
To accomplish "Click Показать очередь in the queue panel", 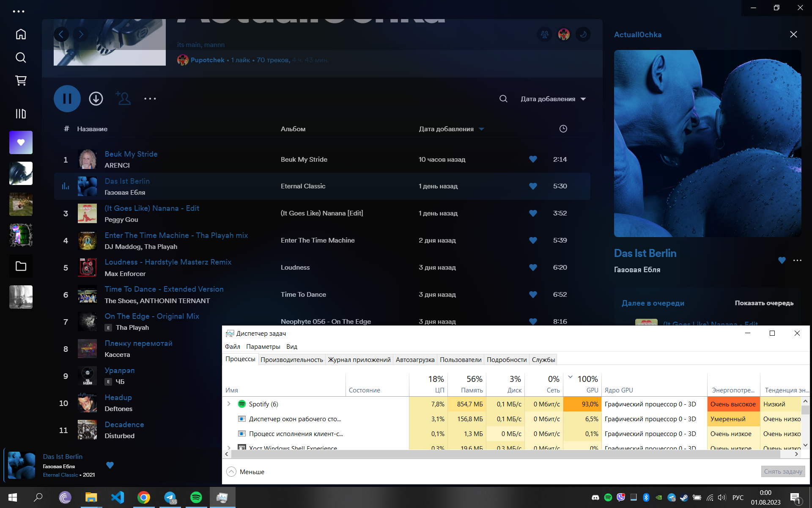I will 764,303.
